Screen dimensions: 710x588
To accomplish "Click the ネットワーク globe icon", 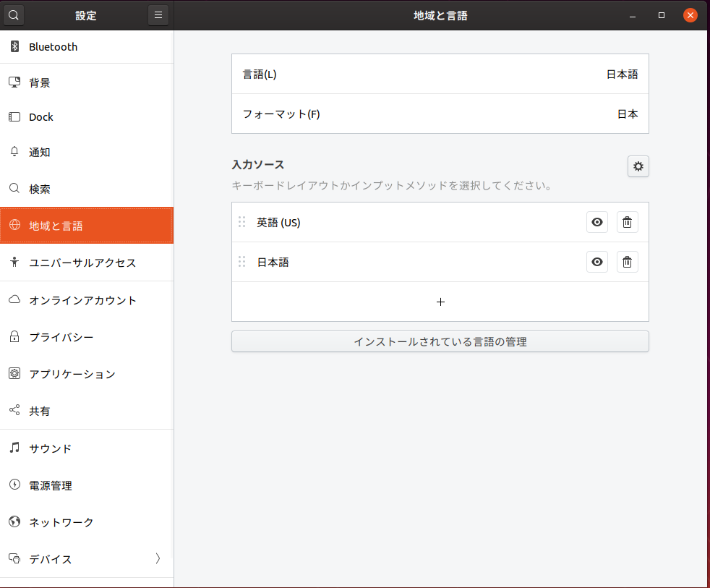I will 14,521.
